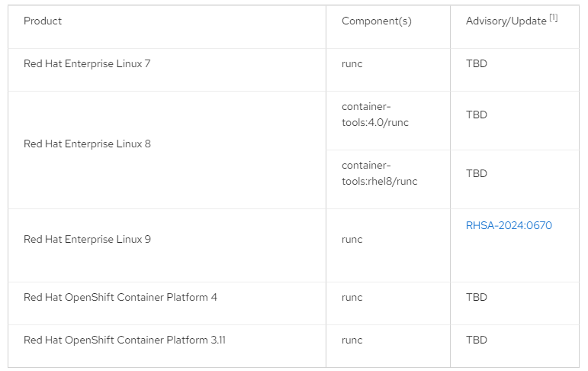Click runc component in the RHEL 9 row

pyautogui.click(x=352, y=240)
